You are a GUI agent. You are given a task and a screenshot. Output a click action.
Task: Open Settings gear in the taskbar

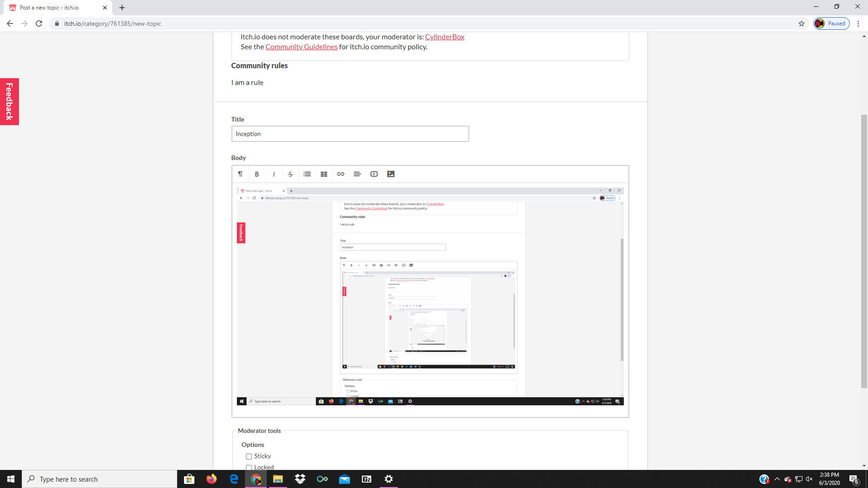pos(389,479)
